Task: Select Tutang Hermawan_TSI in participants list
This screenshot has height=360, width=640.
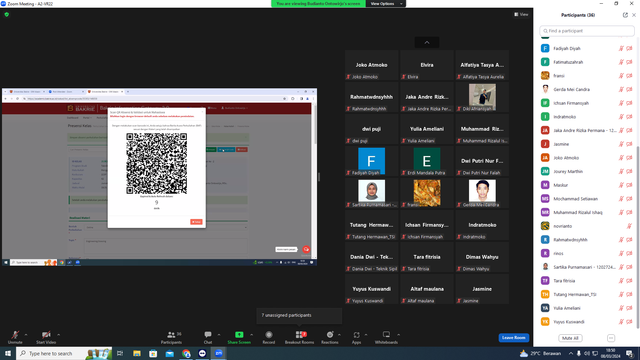Action: click(587, 294)
